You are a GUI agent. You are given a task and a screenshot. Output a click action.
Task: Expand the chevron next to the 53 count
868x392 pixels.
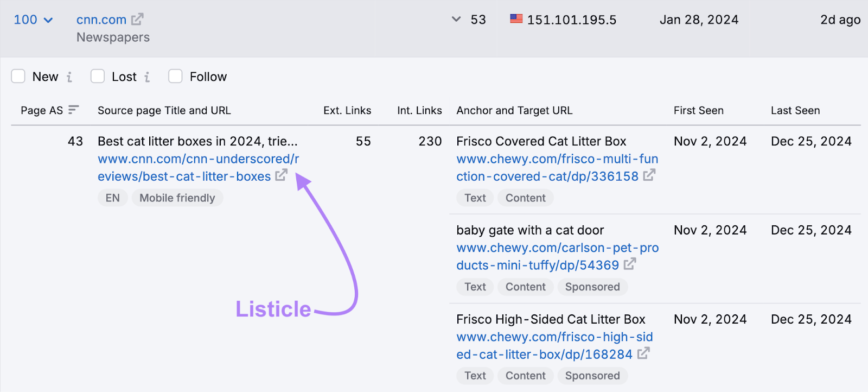tap(456, 20)
